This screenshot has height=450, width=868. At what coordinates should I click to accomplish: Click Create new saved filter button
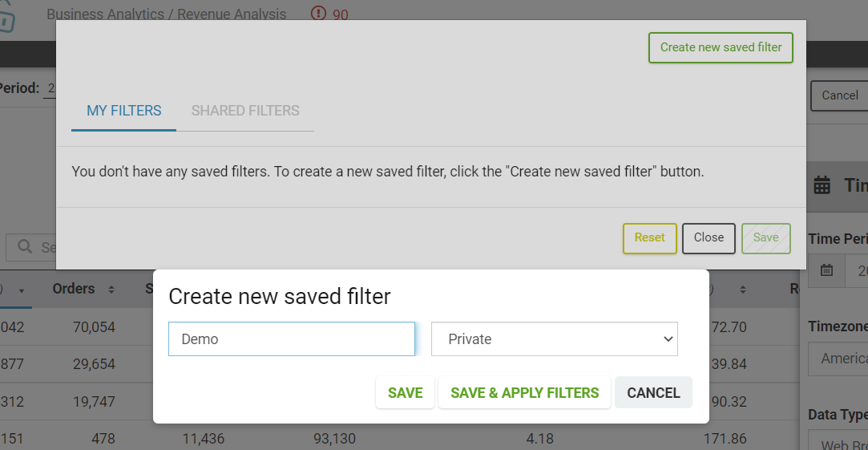(721, 47)
